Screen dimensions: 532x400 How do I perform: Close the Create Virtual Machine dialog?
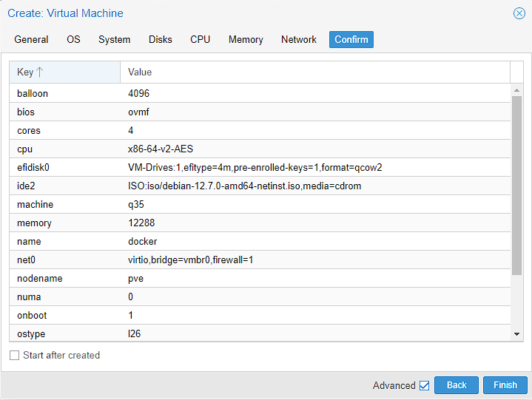(x=519, y=13)
